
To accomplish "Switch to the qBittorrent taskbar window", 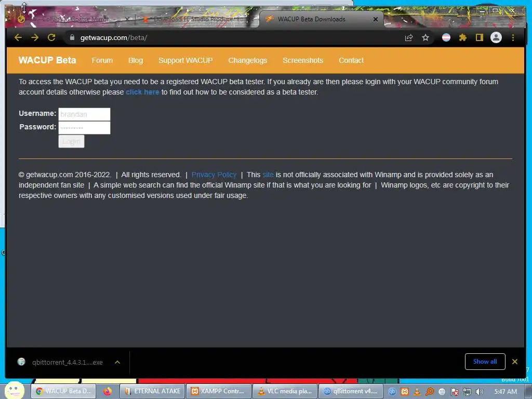I will (x=351, y=391).
